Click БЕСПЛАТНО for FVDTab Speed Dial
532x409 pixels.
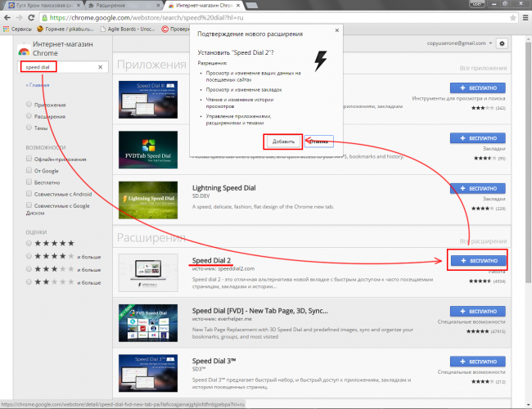478,138
